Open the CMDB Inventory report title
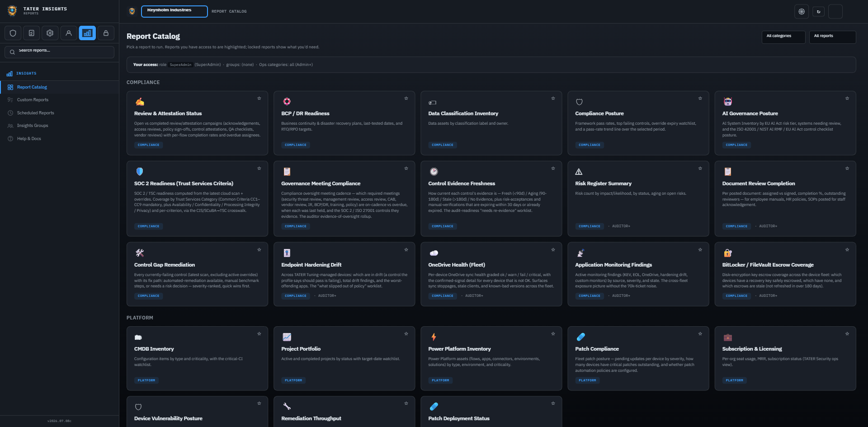Screen dimensions: 868x427 click(154, 349)
